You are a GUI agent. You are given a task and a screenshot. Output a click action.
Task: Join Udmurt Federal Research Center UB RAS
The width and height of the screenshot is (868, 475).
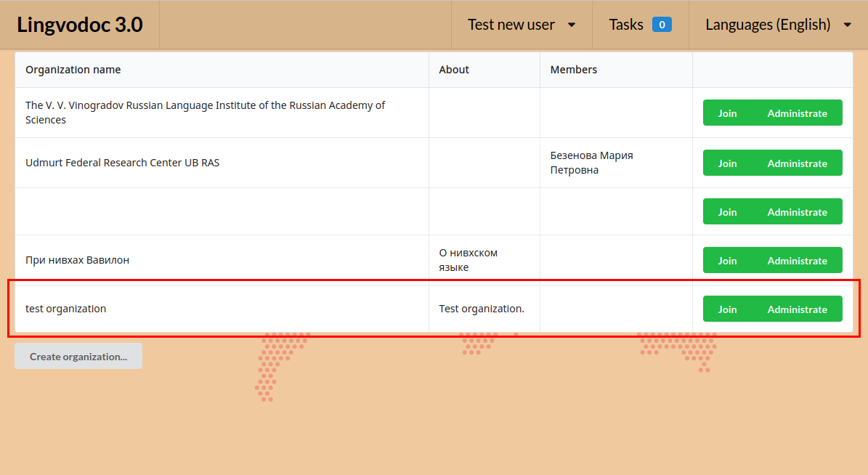tap(727, 163)
